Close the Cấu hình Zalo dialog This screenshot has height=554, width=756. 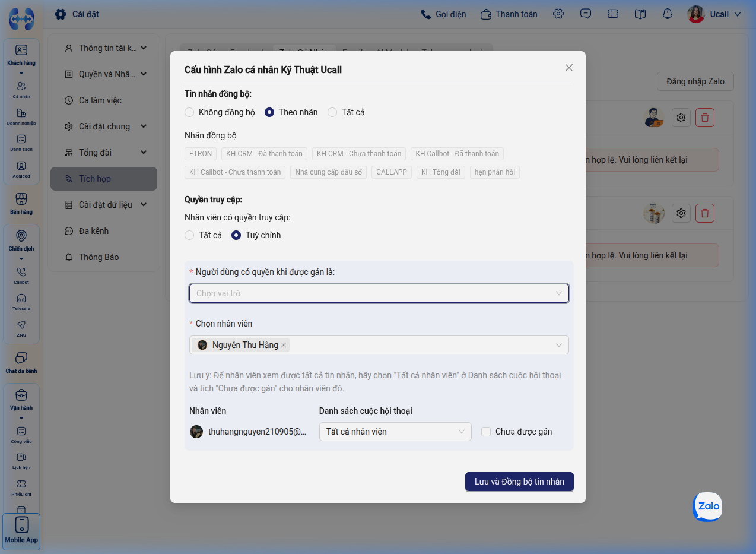569,68
